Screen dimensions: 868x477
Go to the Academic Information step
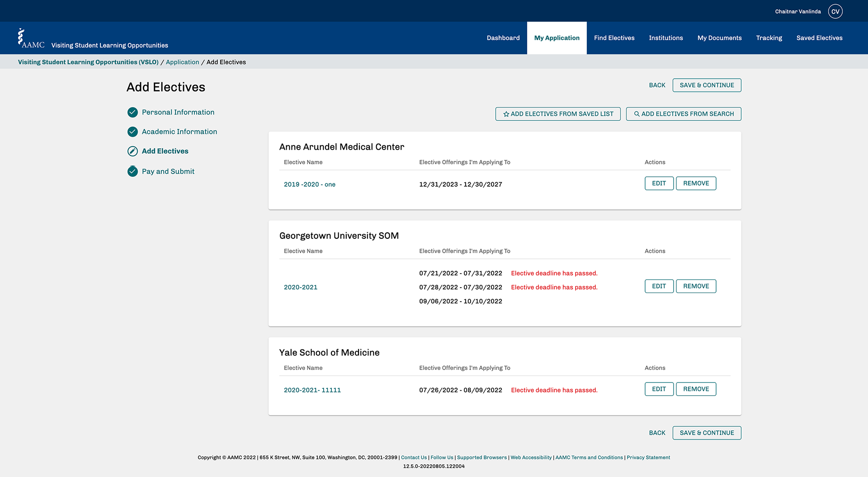pos(179,132)
